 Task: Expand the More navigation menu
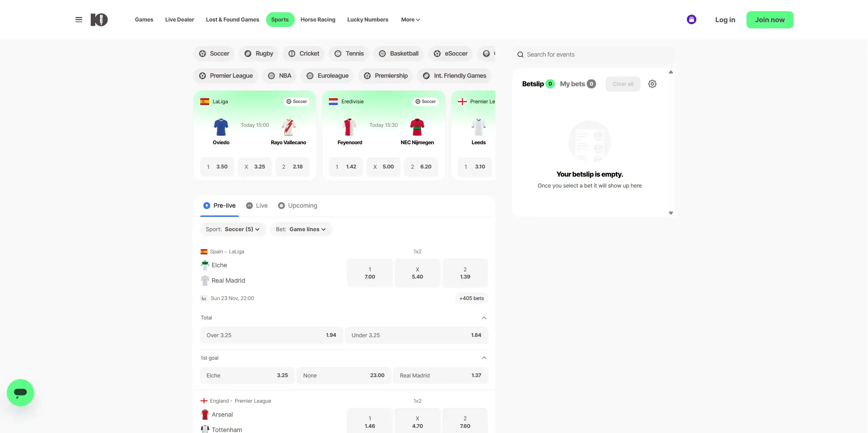tap(410, 19)
